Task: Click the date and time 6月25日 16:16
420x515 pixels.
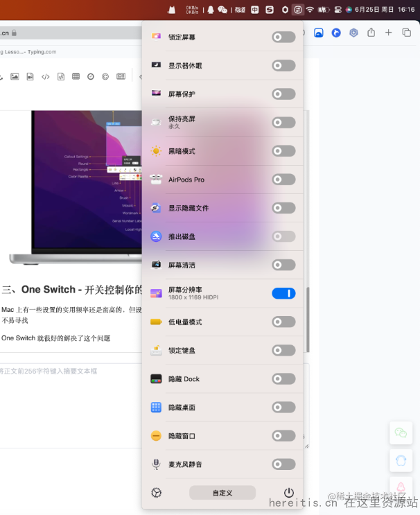Action: (385, 10)
